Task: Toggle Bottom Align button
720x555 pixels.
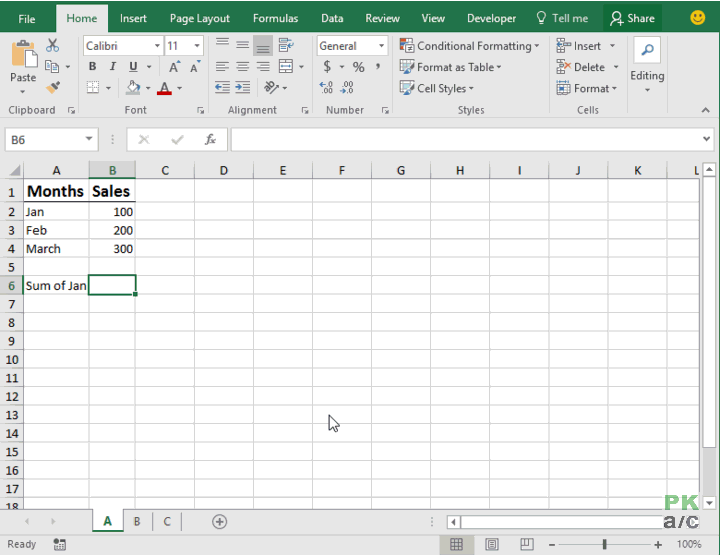Action: point(263,45)
